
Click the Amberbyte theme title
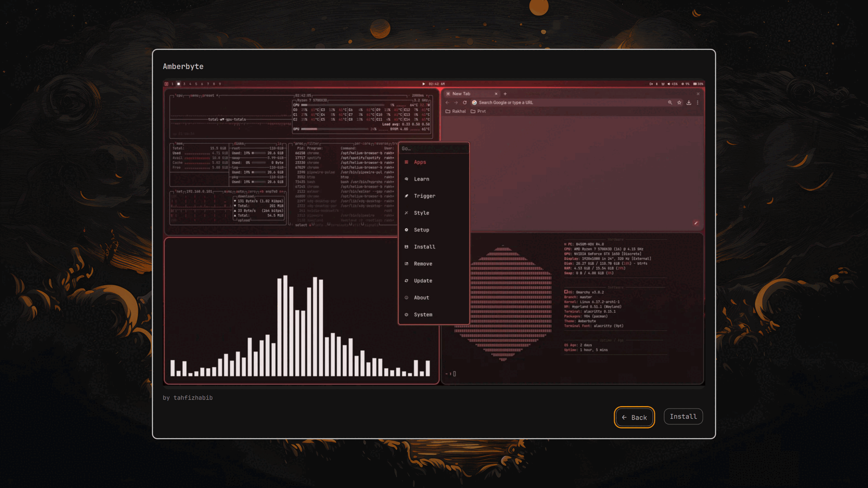click(183, 66)
